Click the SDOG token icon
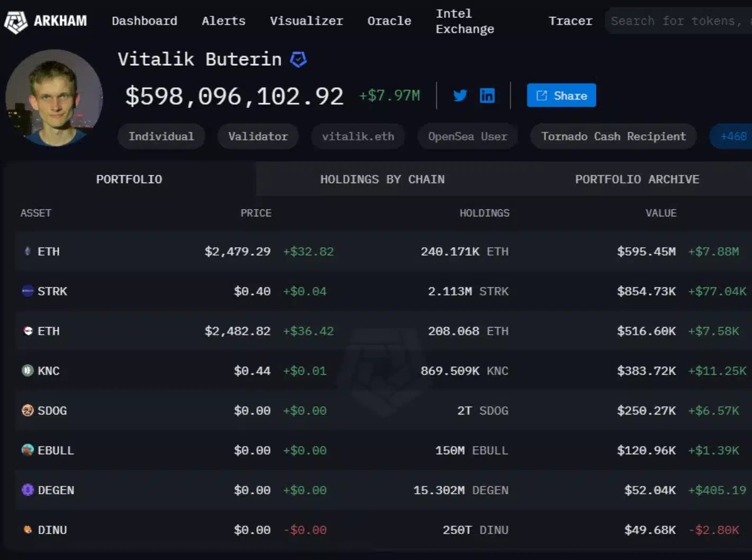The width and height of the screenshot is (752, 560). click(28, 410)
